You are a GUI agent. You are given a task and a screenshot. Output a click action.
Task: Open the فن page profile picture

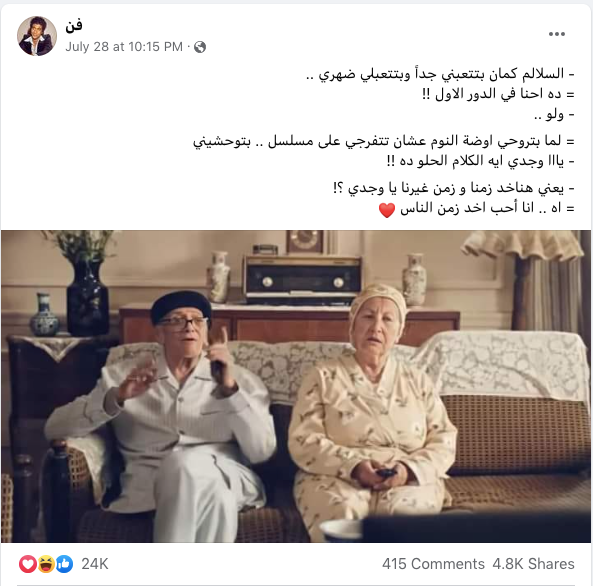[x=37, y=36]
